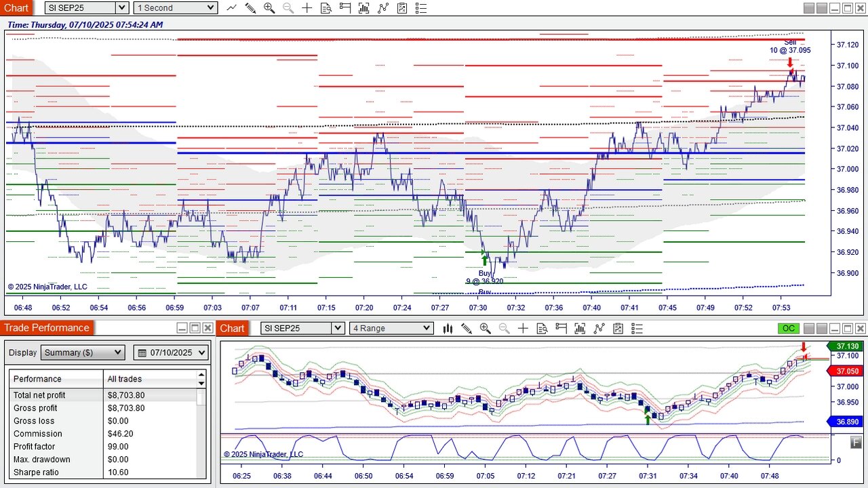This screenshot has width=868, height=488.
Task: Click the lower Chart window tab
Action: click(232, 328)
